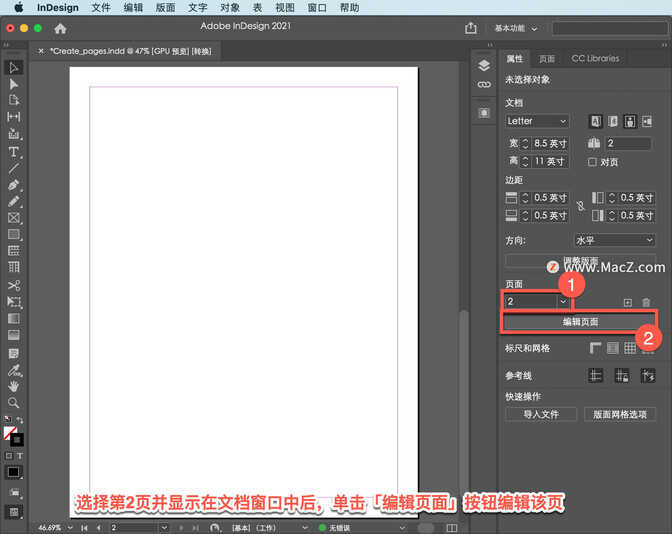Viewport: 672px width, 534px height.
Task: Toggle smart guides icon
Action: [648, 376]
